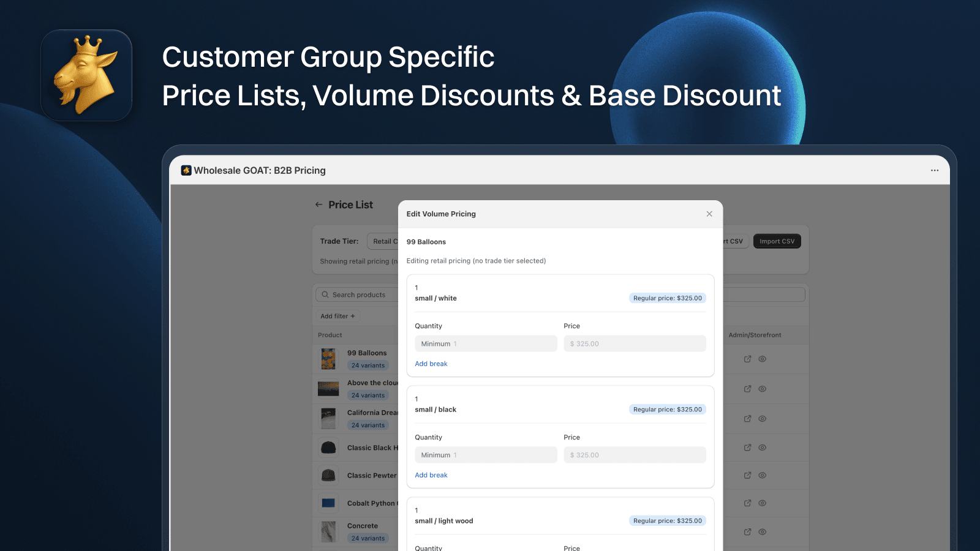The width and height of the screenshot is (980, 551).
Task: Click the Price List page heading
Action: pyautogui.click(x=350, y=204)
